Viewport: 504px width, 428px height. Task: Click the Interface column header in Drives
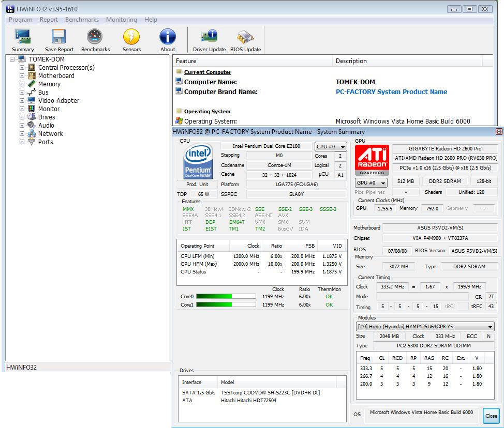[x=198, y=382]
